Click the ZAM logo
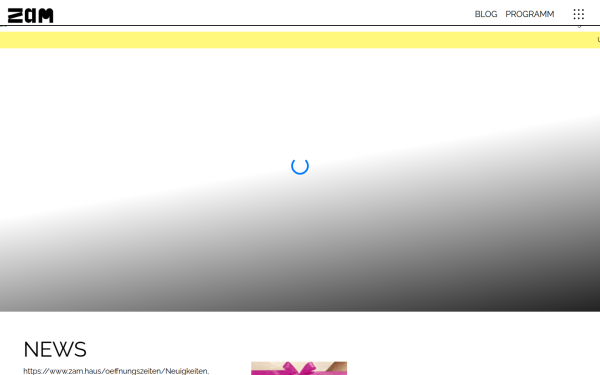This screenshot has height=375, width=600. 31,15
